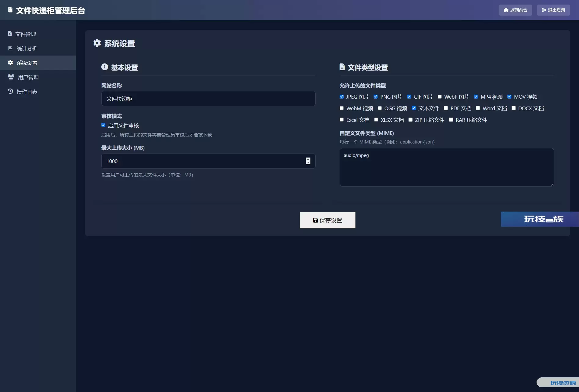The width and height of the screenshot is (579, 392).
Task: Enable the Excel 文档 checkbox
Action: point(342,120)
